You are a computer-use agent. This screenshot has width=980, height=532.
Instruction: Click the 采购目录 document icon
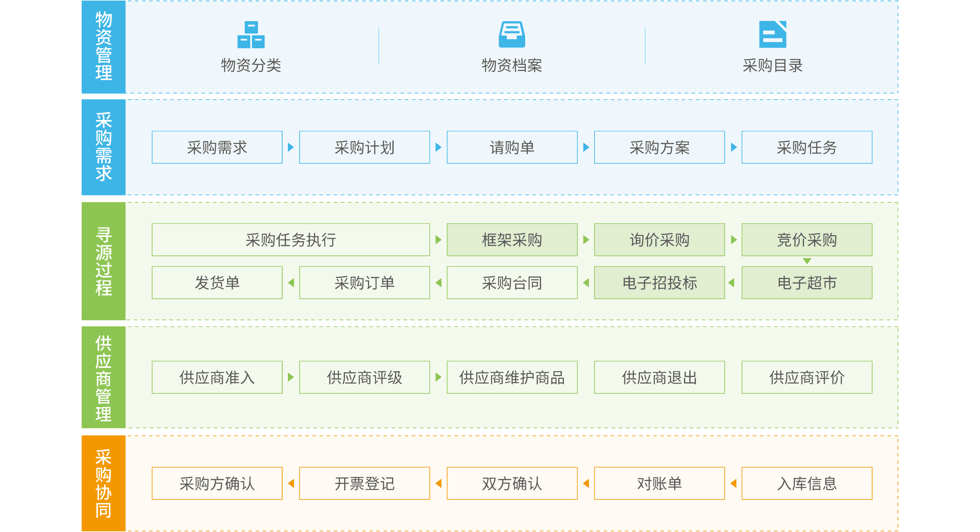tap(773, 35)
